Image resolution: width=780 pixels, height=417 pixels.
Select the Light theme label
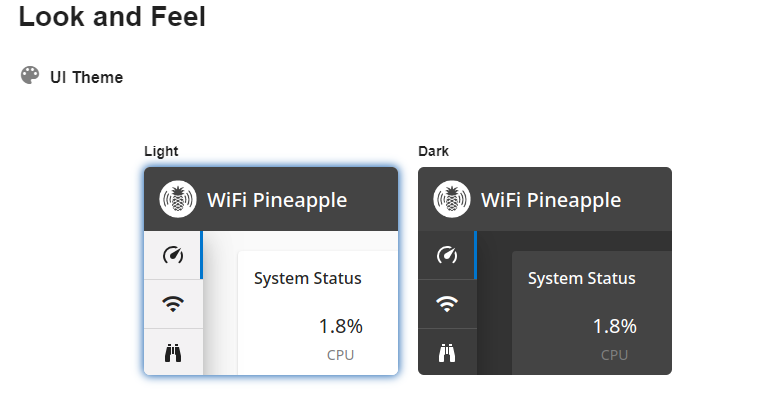click(x=161, y=151)
